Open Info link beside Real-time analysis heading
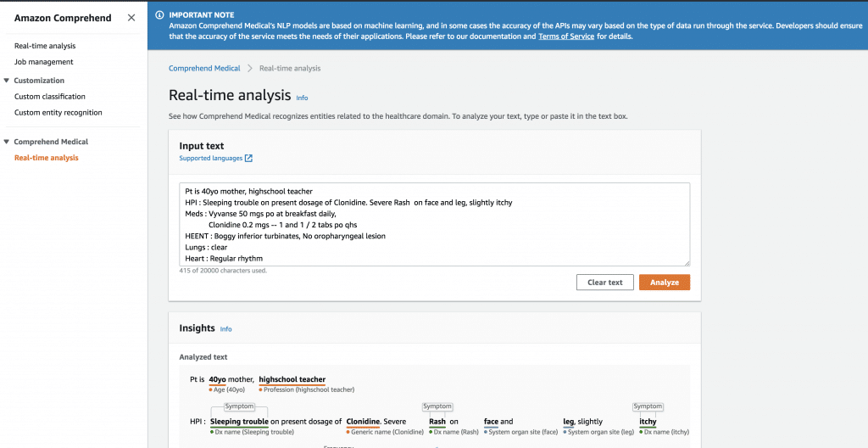 (x=302, y=98)
